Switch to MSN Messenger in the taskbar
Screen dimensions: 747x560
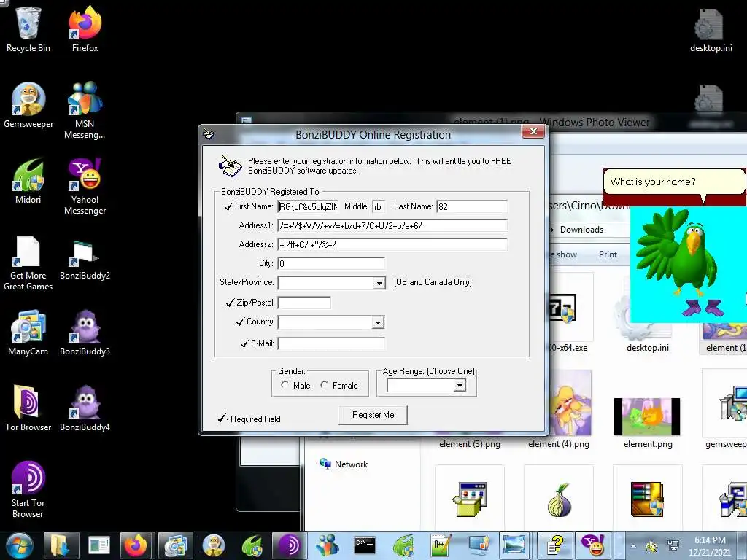[328, 545]
